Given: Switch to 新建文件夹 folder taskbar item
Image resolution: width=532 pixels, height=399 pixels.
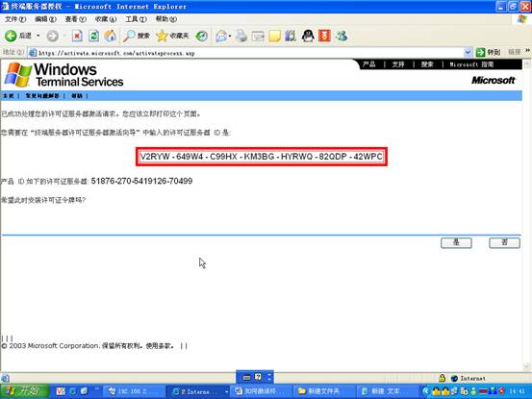Looking at the screenshot, I should point(323,391).
